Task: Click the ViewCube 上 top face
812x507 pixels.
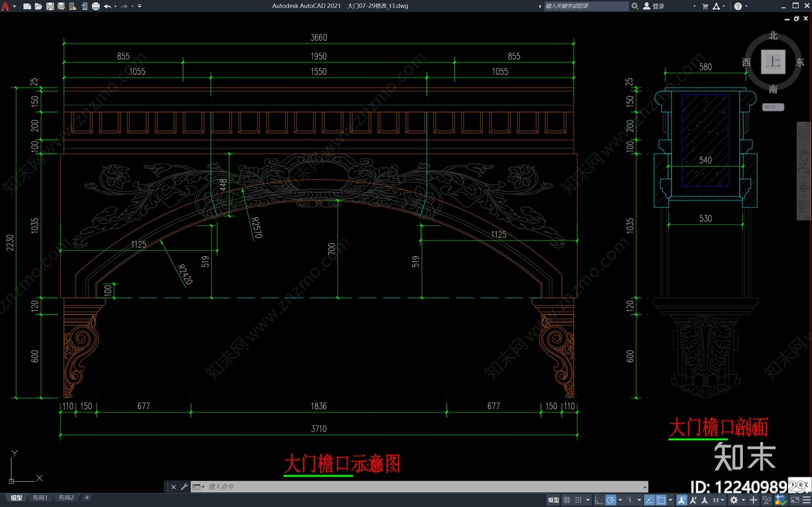Action: coord(773,62)
